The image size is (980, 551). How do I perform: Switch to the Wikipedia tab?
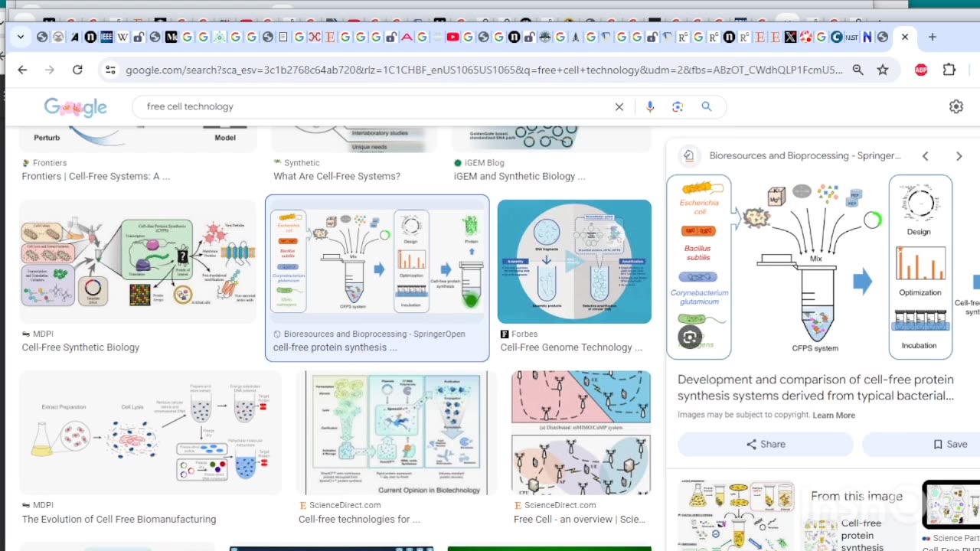[x=122, y=37]
